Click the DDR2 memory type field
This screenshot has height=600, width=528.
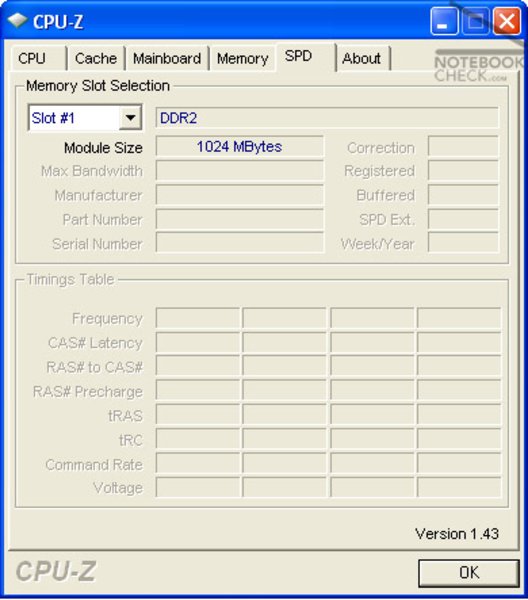pyautogui.click(x=327, y=118)
